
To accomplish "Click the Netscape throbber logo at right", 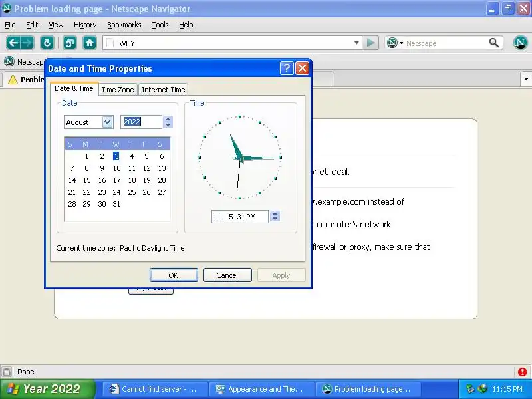I will click(x=520, y=43).
